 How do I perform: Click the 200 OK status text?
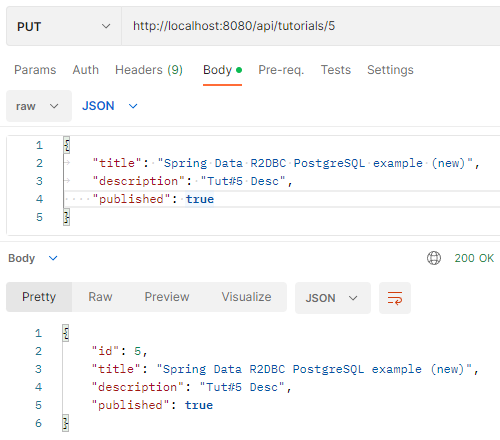pos(474,258)
